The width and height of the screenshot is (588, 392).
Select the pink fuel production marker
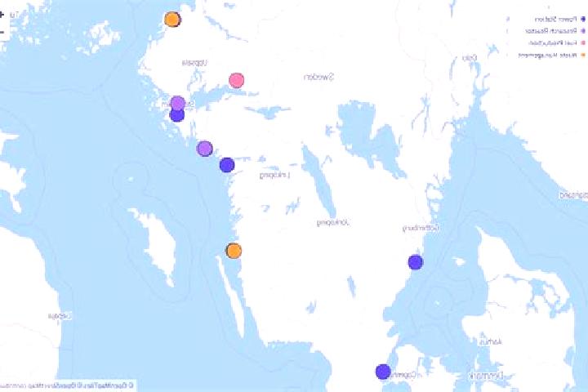pyautogui.click(x=237, y=80)
